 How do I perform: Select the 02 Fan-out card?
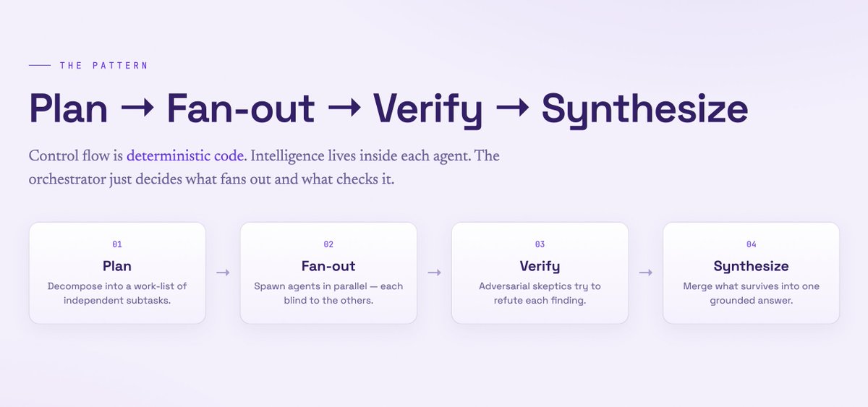pyautogui.click(x=328, y=273)
